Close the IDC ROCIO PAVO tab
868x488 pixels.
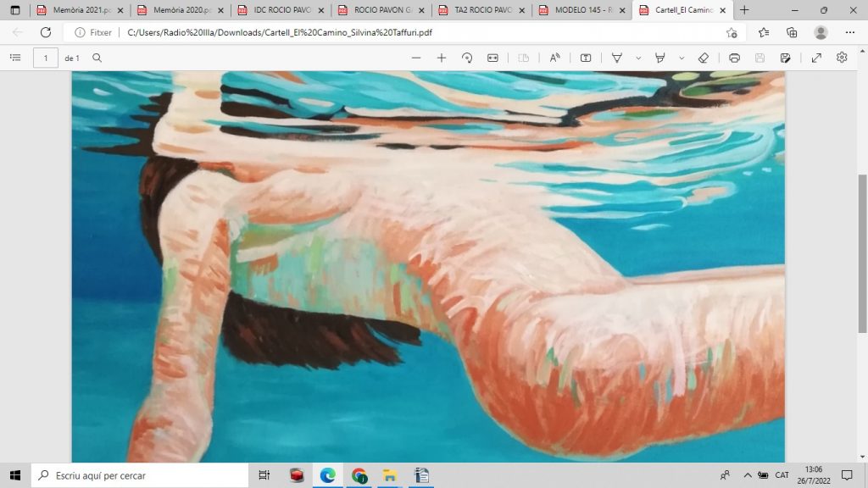point(321,10)
